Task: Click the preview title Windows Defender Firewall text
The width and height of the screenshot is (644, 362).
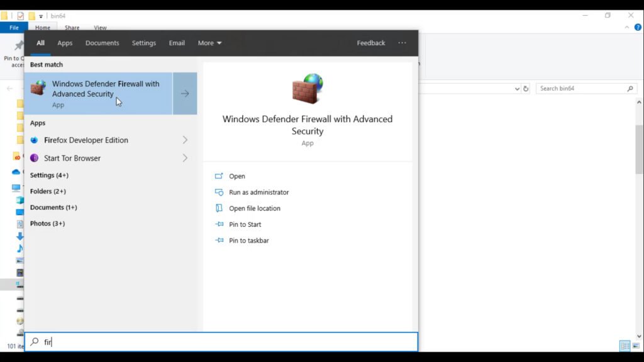Action: pyautogui.click(x=308, y=125)
